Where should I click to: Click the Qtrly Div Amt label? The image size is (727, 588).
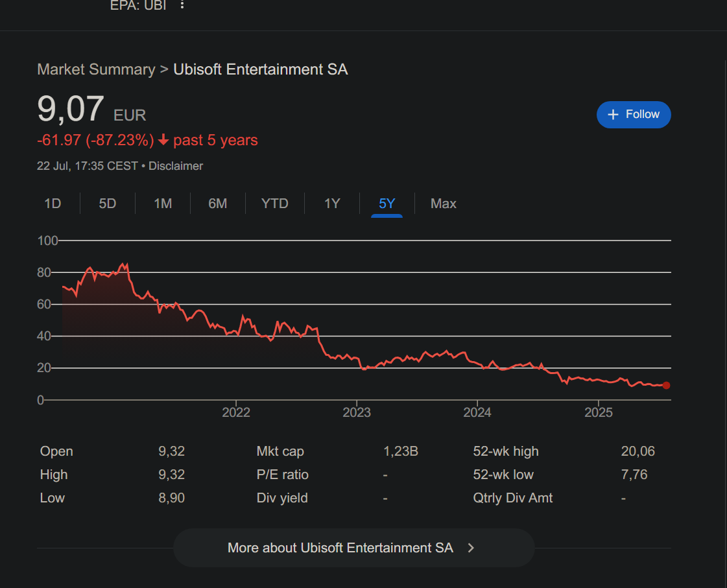(x=513, y=498)
